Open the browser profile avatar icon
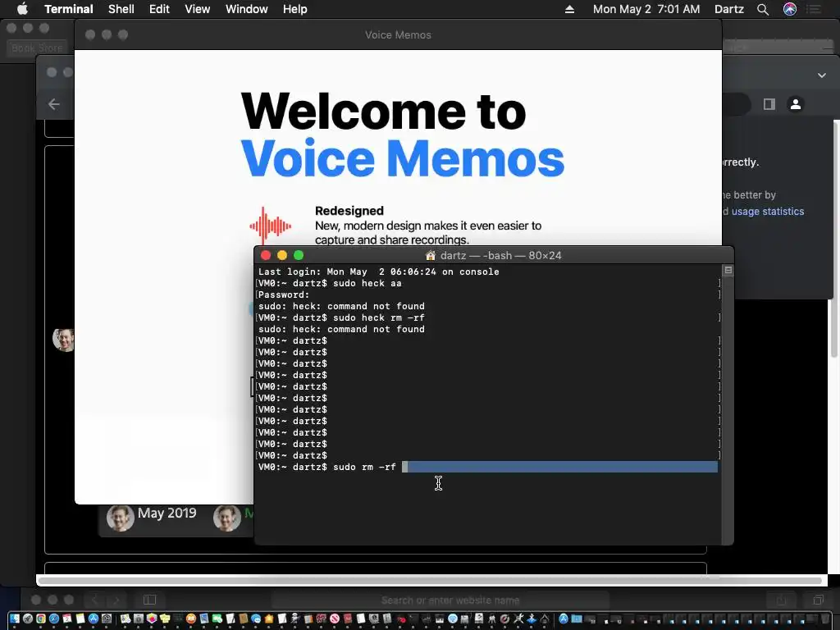 [x=796, y=104]
